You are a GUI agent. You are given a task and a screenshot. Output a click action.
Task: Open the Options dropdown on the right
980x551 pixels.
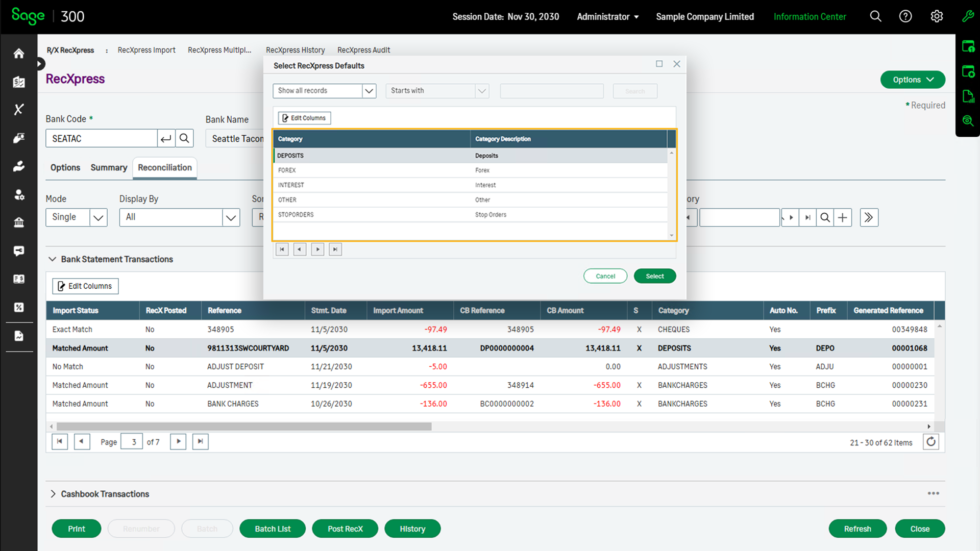coord(913,80)
